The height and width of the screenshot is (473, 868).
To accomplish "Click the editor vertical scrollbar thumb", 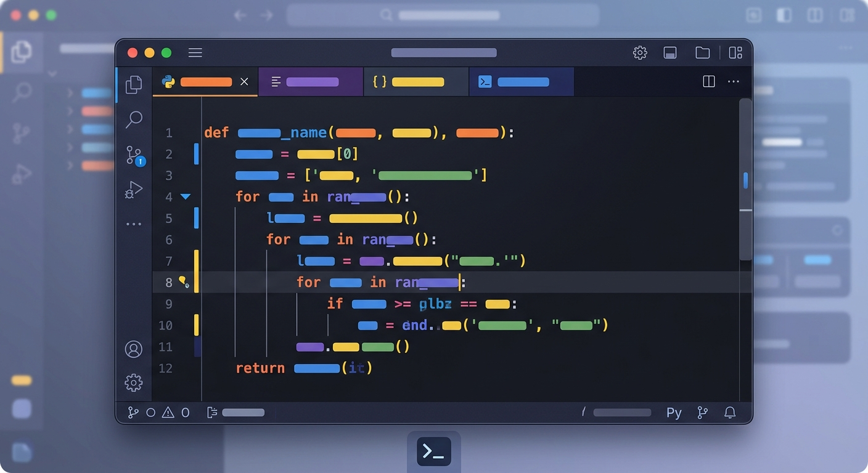I will 745,180.
